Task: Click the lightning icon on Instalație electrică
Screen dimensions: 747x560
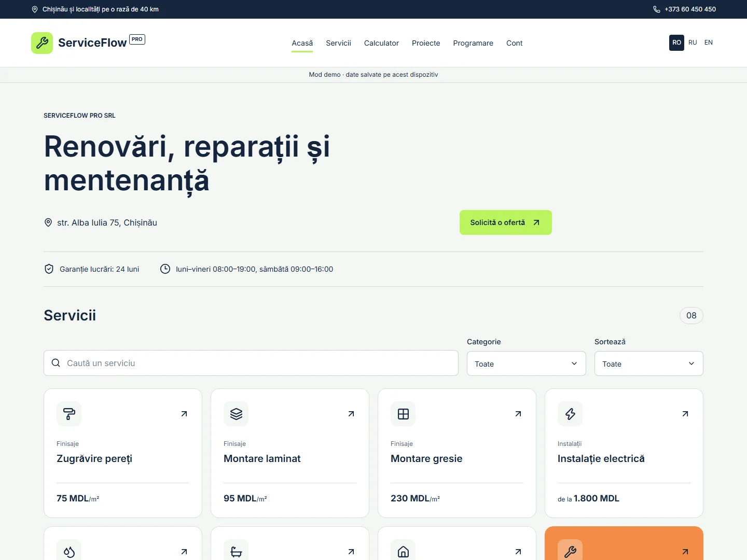Action: coord(570,414)
